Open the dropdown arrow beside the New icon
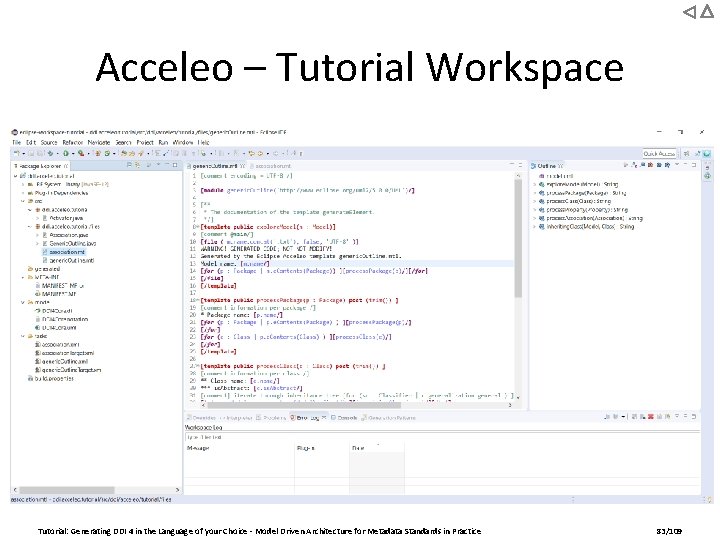This screenshot has width=720, height=540. pyautogui.click(x=23, y=153)
